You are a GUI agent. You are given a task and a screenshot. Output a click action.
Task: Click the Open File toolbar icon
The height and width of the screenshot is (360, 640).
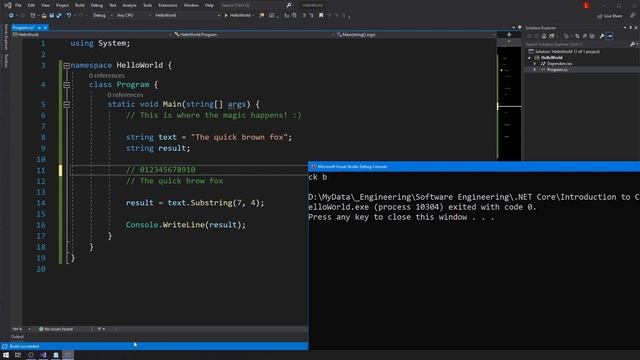coord(44,16)
